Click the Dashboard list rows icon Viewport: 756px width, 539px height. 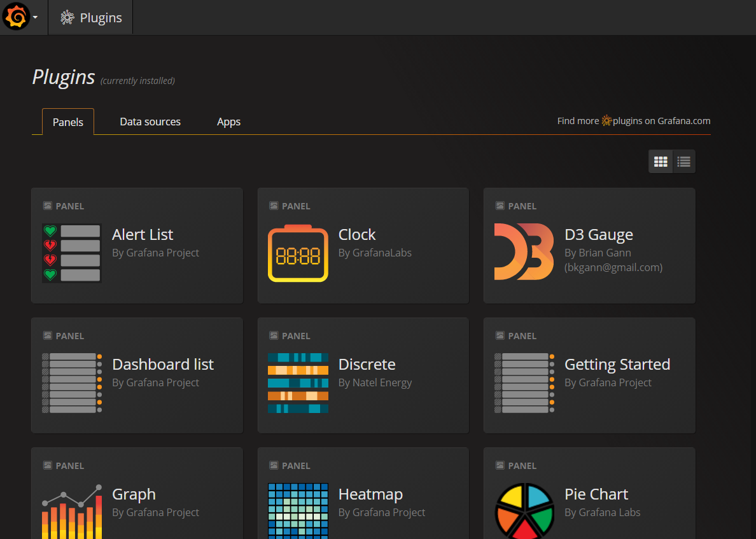pyautogui.click(x=72, y=383)
